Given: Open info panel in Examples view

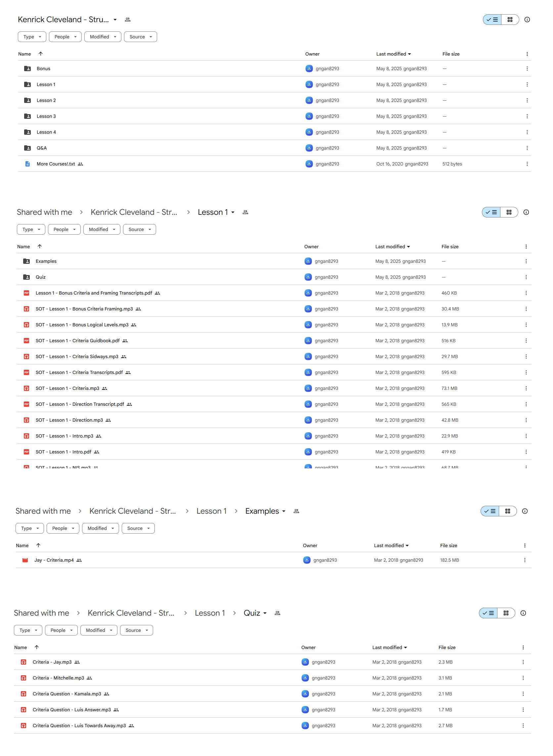Looking at the screenshot, I should tap(525, 511).
